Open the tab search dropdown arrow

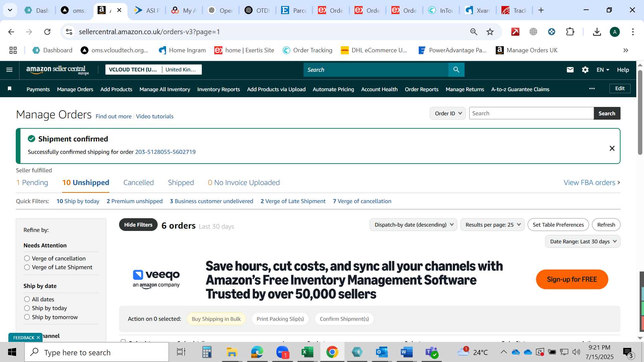(x=10, y=10)
